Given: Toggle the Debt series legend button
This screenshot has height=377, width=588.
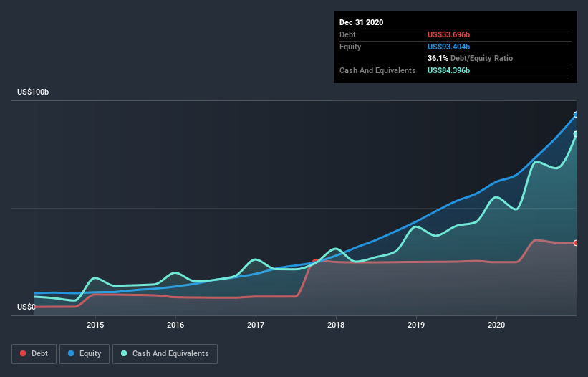Looking at the screenshot, I should pyautogui.click(x=34, y=354).
